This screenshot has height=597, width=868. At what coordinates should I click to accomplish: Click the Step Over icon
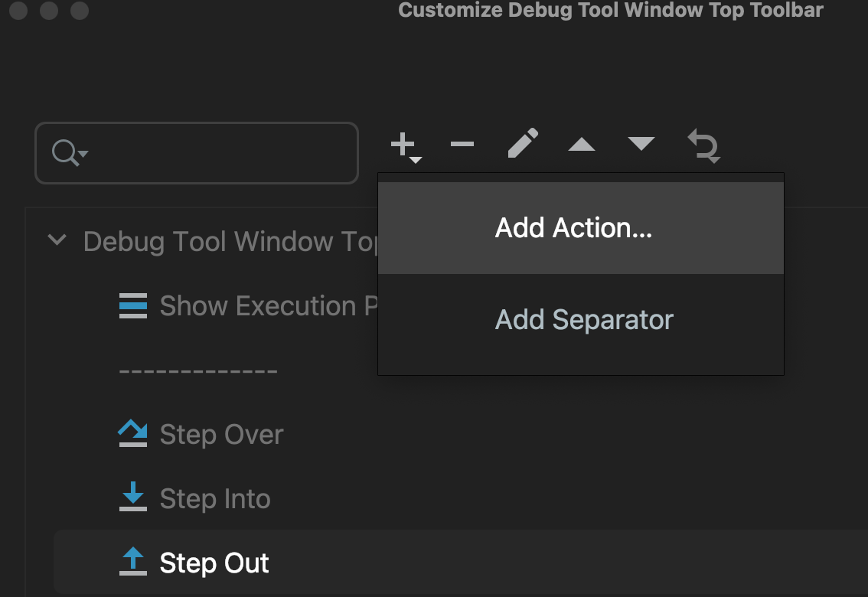[x=134, y=432]
